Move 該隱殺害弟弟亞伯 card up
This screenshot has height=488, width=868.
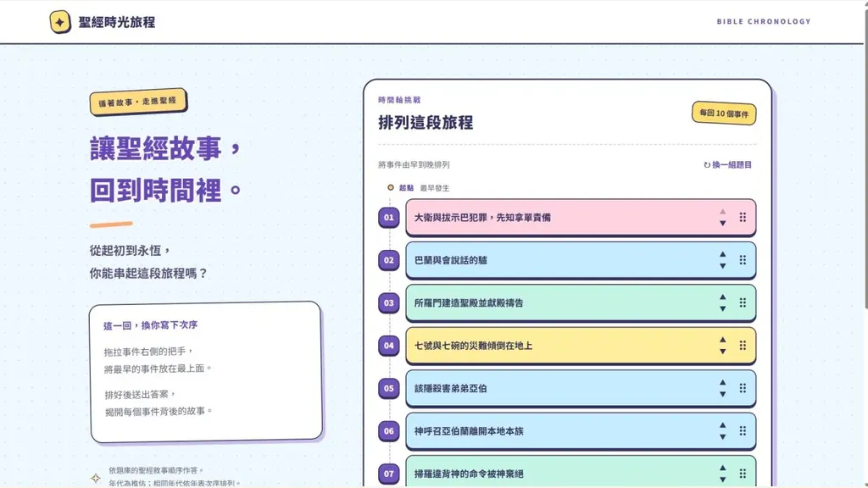(x=722, y=383)
